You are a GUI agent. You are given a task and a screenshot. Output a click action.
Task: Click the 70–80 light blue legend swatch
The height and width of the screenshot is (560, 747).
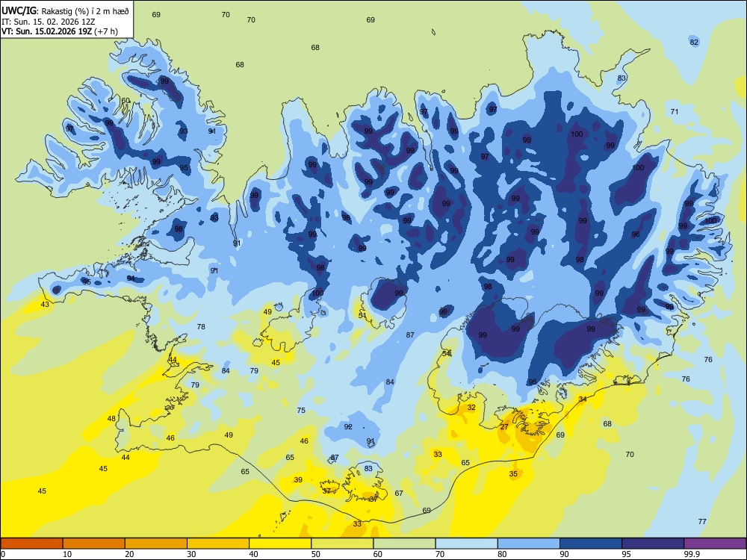(x=466, y=544)
